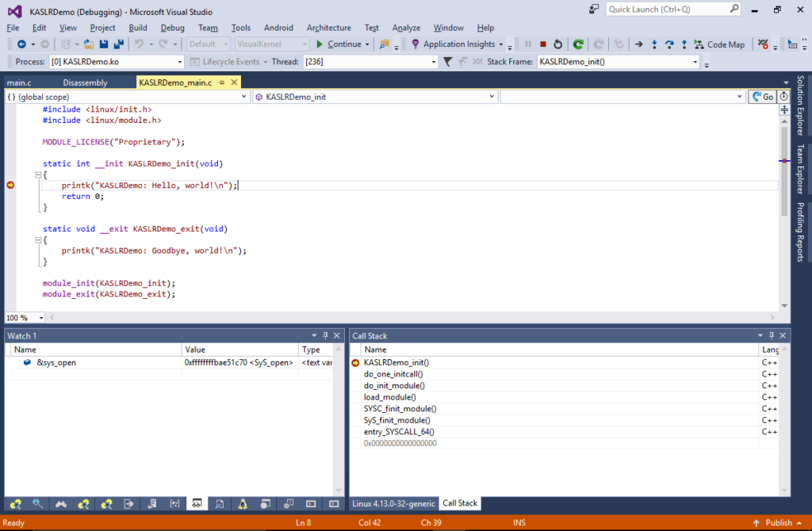Pin the Watch 1 panel
Image resolution: width=812 pixels, height=531 pixels.
(x=325, y=334)
